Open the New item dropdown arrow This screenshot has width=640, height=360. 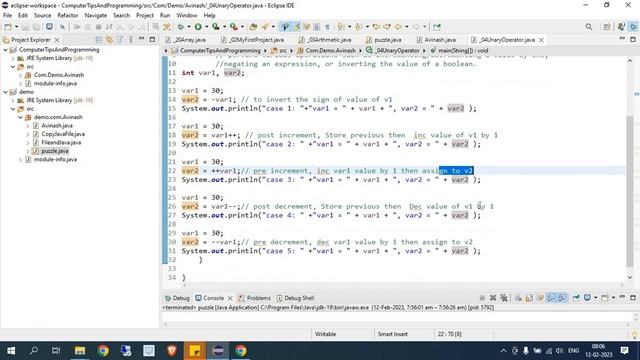[16, 27]
